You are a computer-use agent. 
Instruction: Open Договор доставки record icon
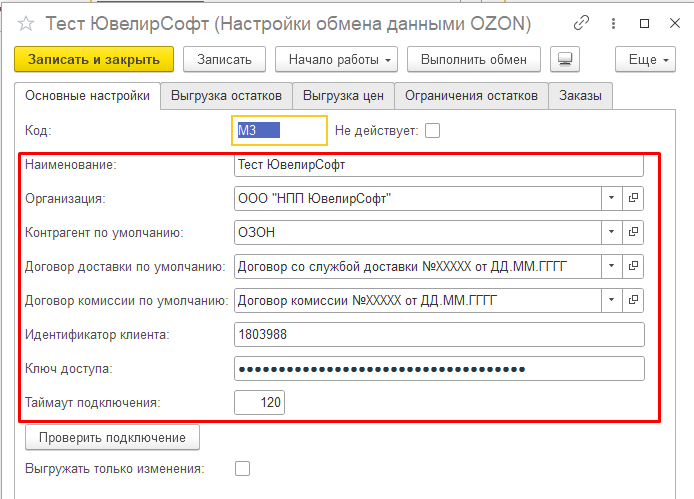pyautogui.click(x=633, y=266)
